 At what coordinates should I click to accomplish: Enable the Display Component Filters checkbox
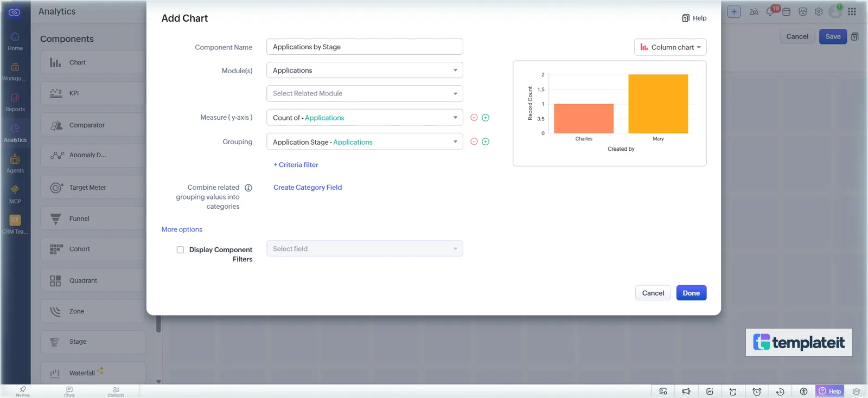(180, 250)
